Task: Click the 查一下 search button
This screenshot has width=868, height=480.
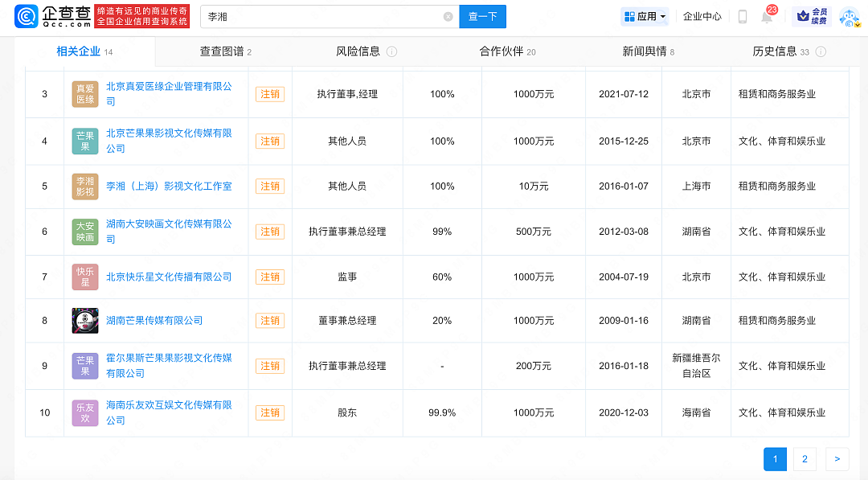Action: click(482, 16)
